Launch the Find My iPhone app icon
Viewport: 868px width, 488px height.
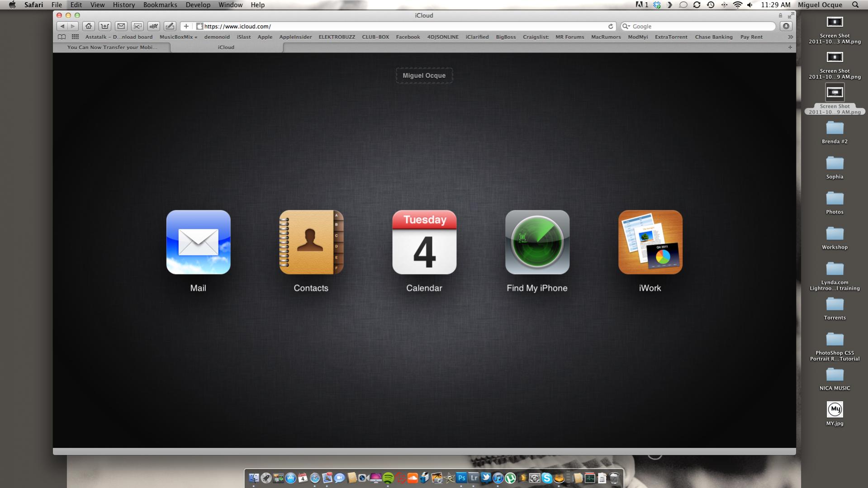pos(537,242)
